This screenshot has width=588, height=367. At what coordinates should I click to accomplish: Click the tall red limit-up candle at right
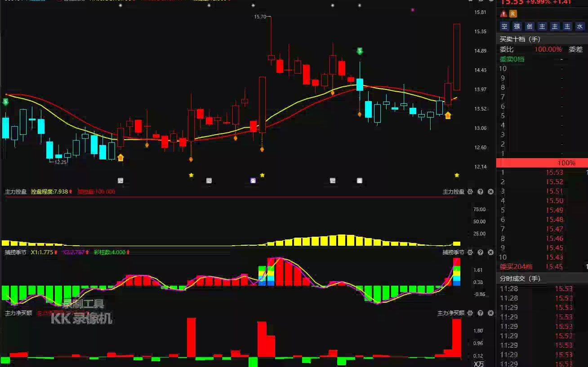457,57
